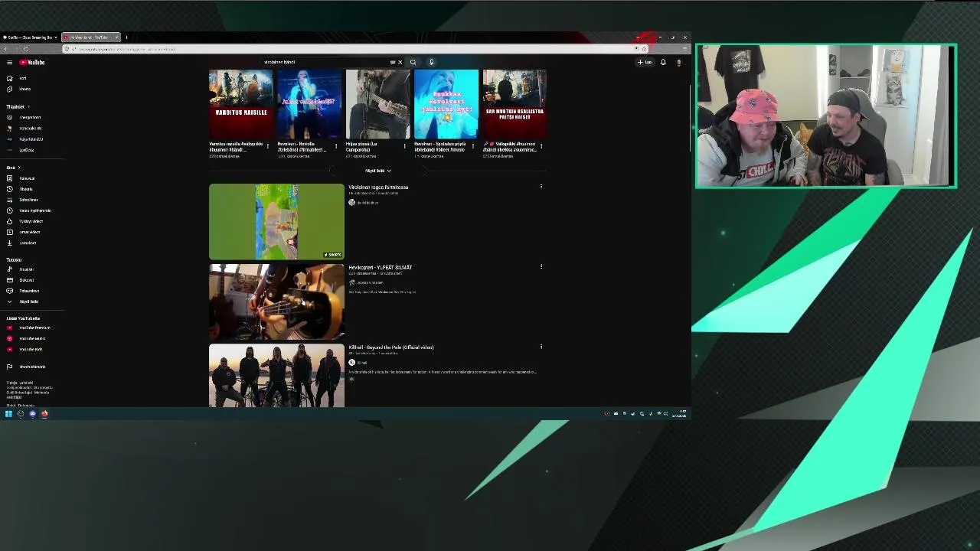980x551 pixels.
Task: Switch to the Cloud Streaming browser tab
Action: click(30, 37)
